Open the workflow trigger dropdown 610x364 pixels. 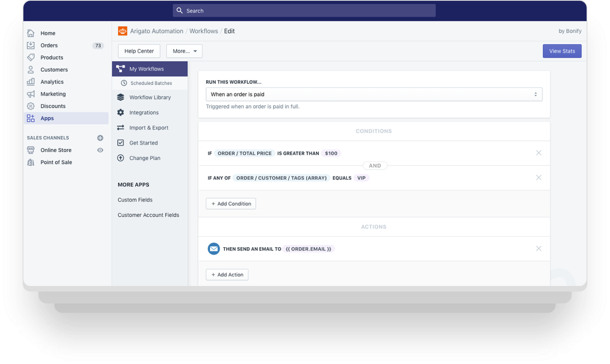pyautogui.click(x=374, y=94)
